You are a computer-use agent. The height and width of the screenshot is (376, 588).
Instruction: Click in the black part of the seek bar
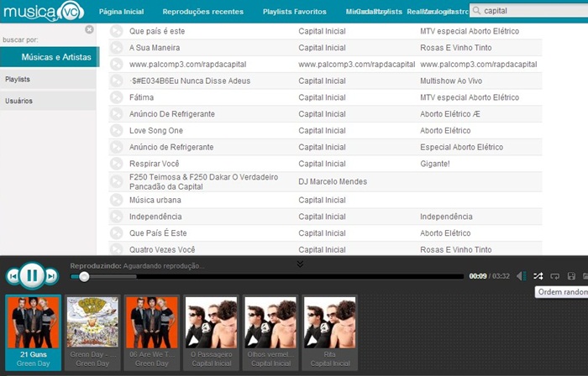300,277
